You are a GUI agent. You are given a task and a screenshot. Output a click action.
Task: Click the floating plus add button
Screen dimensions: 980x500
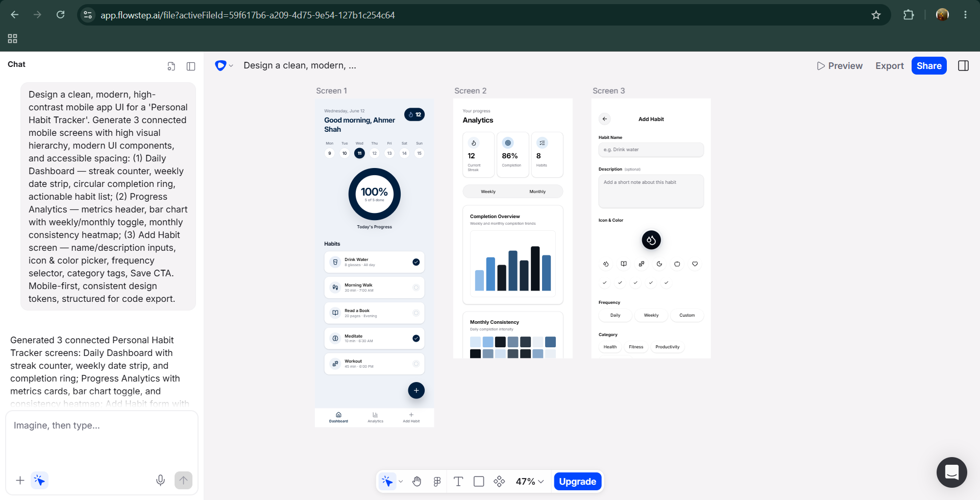416,390
